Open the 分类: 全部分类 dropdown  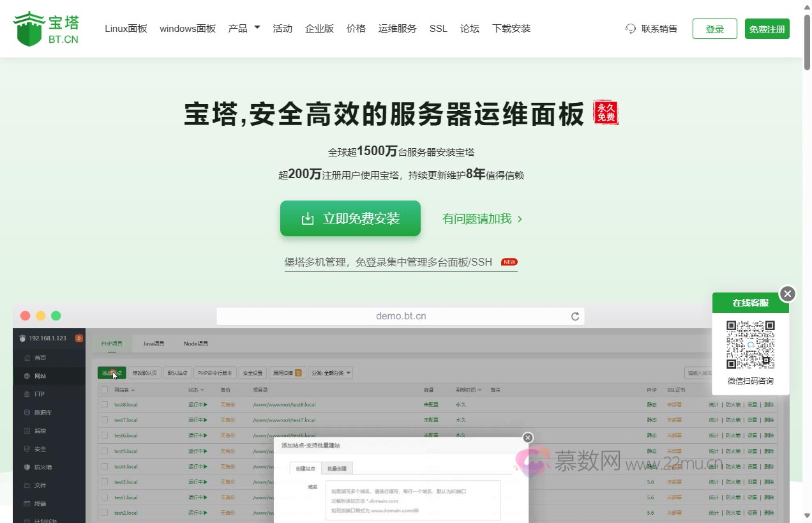[x=331, y=373]
